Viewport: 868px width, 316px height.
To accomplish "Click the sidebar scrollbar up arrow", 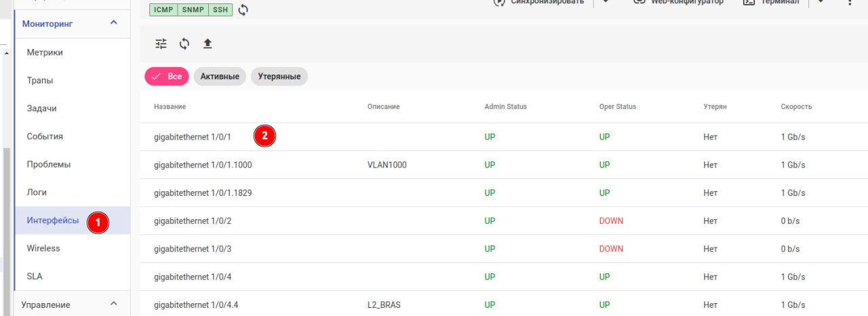I will pos(6,52).
